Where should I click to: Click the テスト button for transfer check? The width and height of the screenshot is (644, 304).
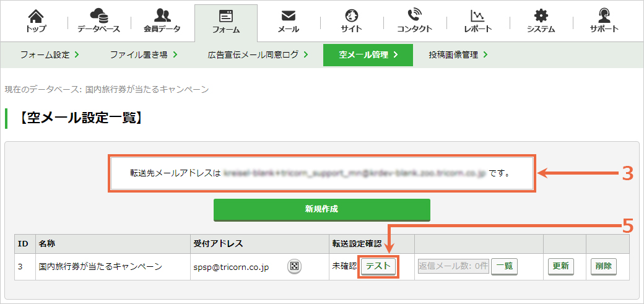(x=378, y=266)
